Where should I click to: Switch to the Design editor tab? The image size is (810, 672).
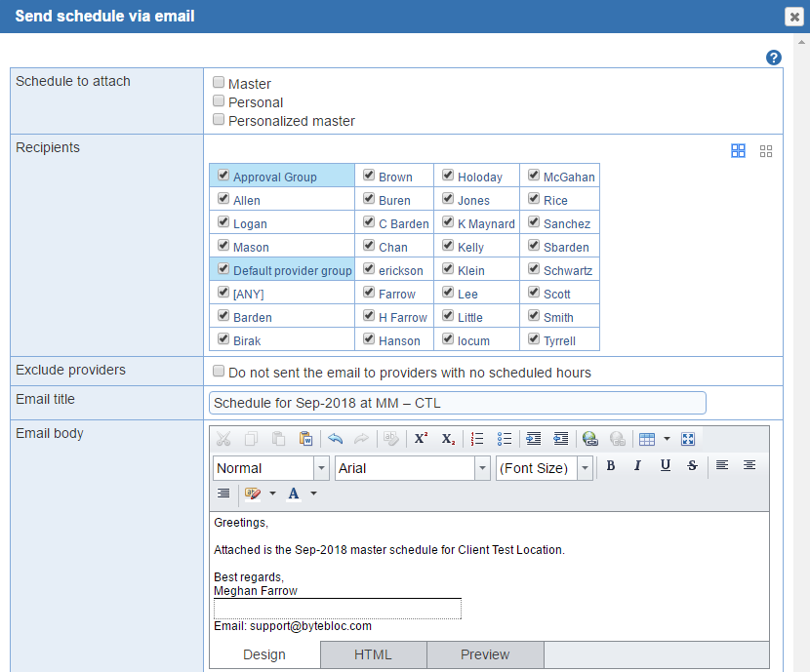point(264,654)
